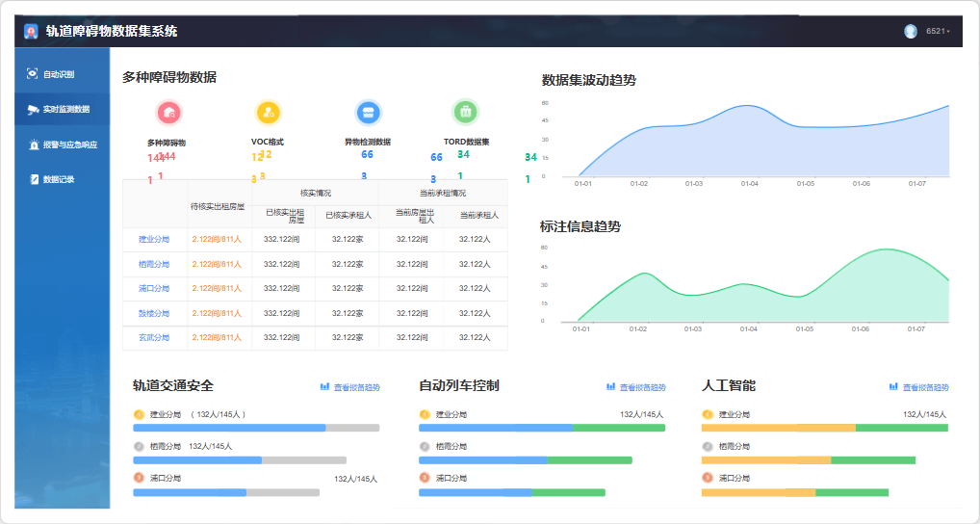The width and height of the screenshot is (980, 524).
Task: Click the 01-04 label on 数据集波动趋势 chart axis
Action: click(x=749, y=183)
